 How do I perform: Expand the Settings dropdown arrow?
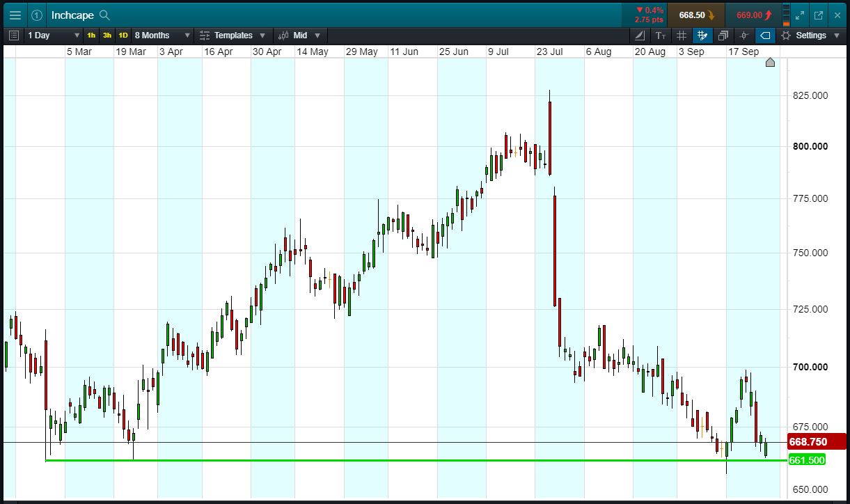(x=837, y=36)
